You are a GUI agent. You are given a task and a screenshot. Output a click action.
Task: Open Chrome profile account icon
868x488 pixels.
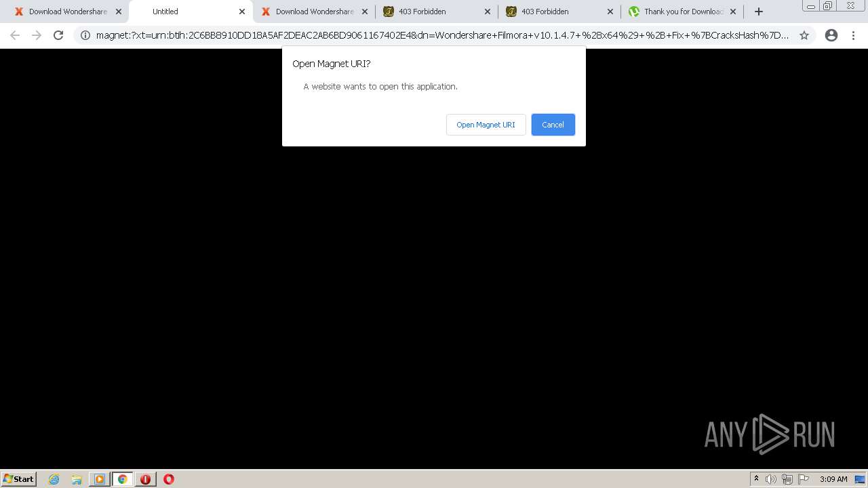[x=831, y=35]
